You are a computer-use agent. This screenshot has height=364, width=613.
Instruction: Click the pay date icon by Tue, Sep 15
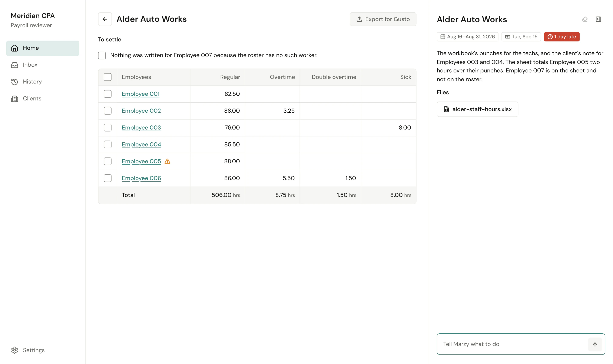tap(508, 37)
